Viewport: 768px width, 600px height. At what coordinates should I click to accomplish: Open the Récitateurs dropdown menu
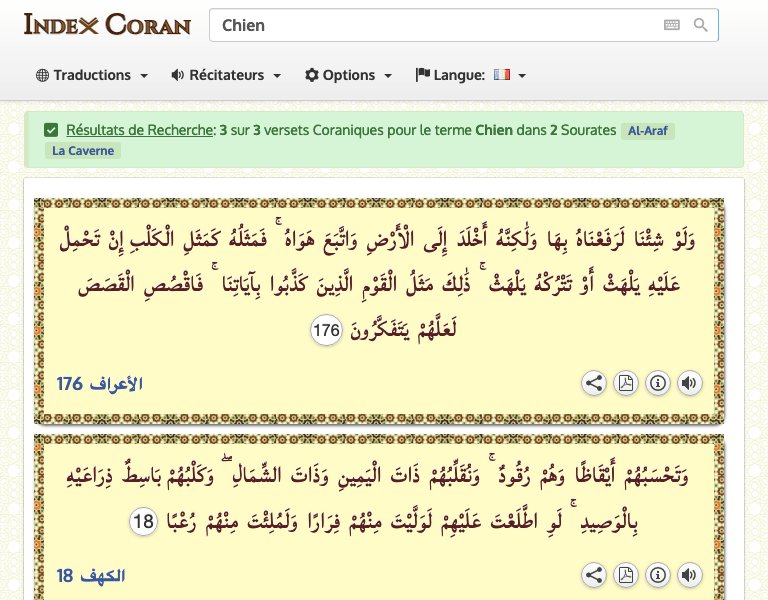pyautogui.click(x=226, y=75)
